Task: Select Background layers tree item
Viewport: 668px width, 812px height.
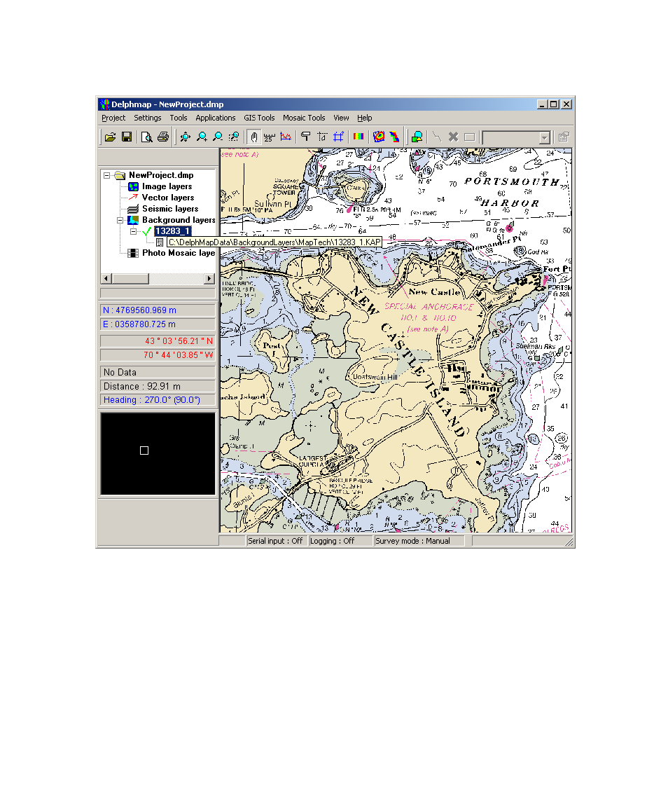Action: point(179,220)
